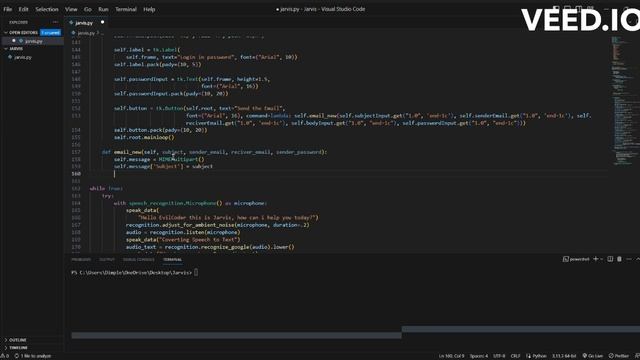Click jarvis.py in the breadcrumb bar
The image size is (640, 360).
[x=85, y=33]
